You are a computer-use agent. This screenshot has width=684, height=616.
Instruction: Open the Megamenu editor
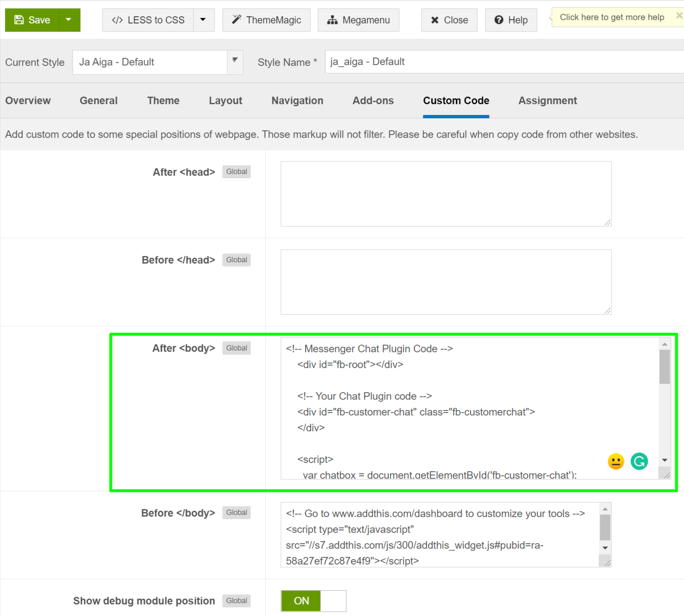tap(358, 20)
